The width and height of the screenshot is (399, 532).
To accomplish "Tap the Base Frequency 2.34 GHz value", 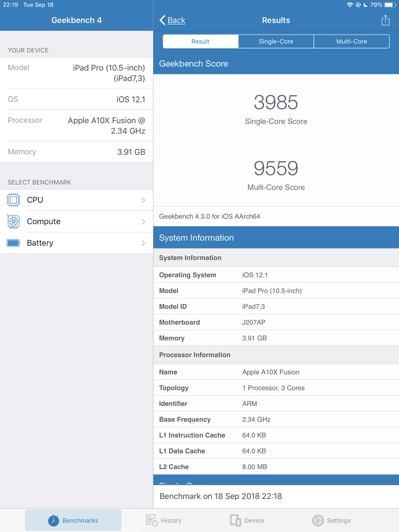I will [x=256, y=419].
